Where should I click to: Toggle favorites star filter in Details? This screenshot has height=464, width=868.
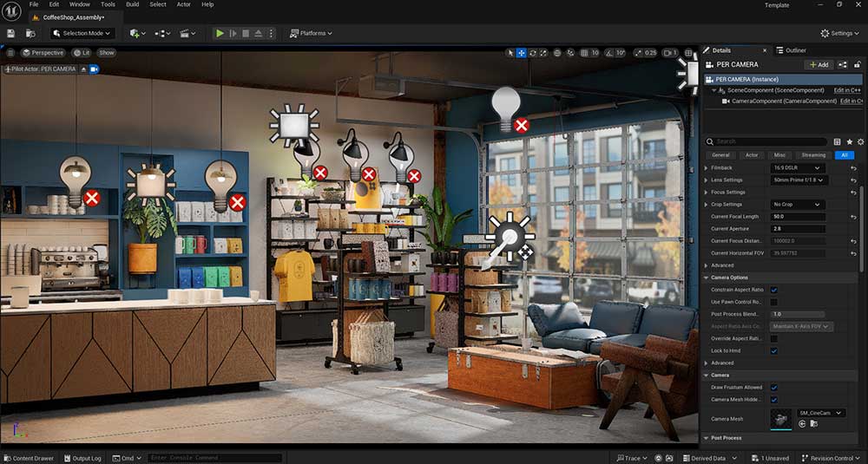(x=849, y=141)
